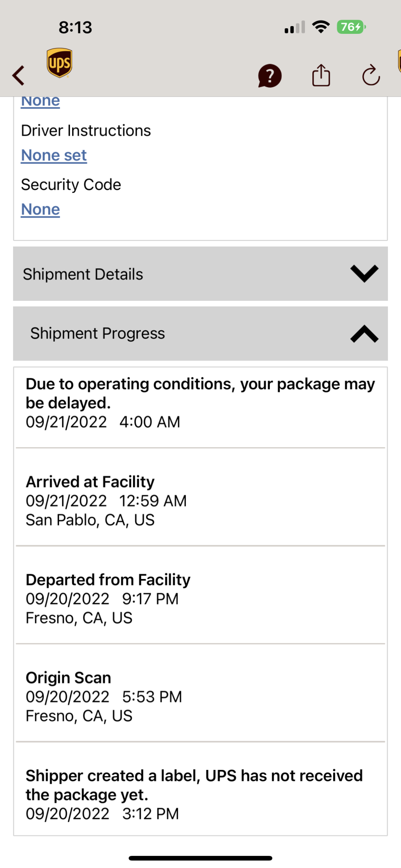
Task: Tap the battery indicator in the status bar
Action: [351, 27]
